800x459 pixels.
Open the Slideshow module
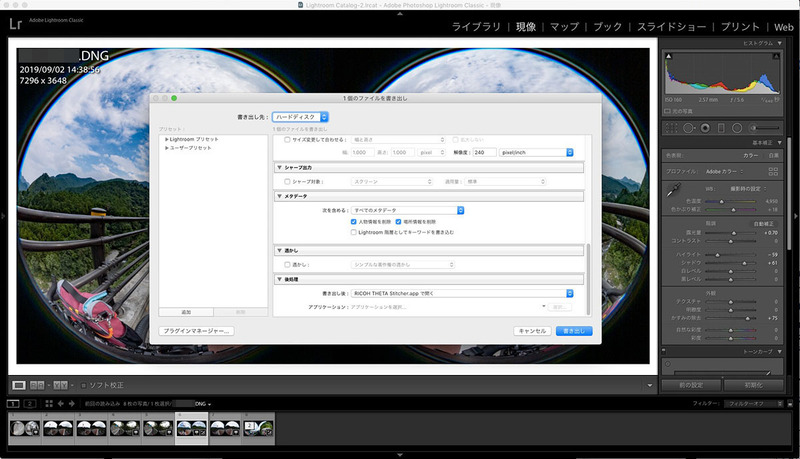click(671, 27)
